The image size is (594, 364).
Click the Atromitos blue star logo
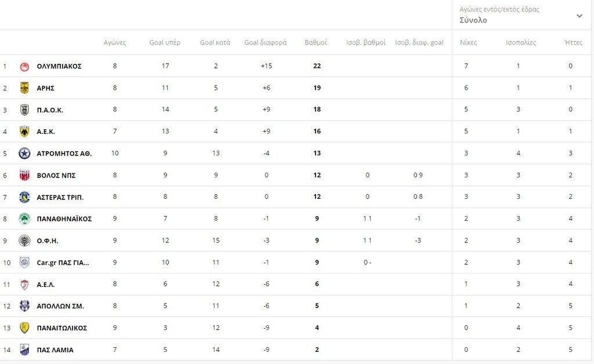tap(24, 154)
